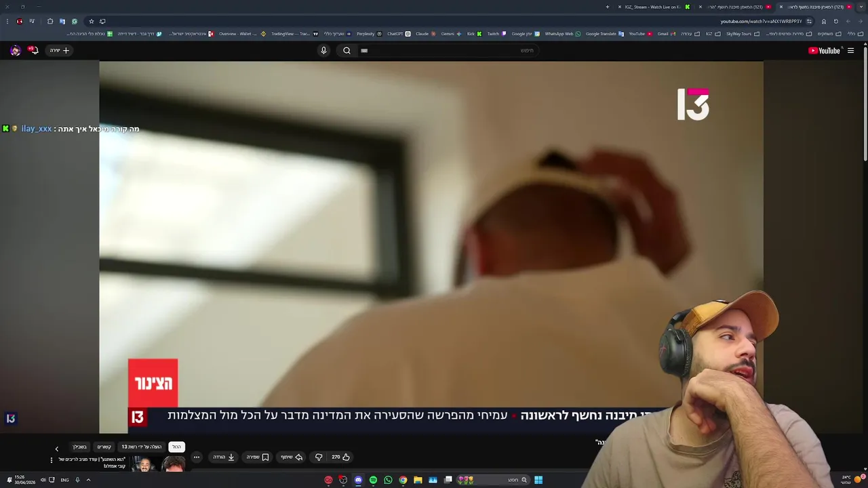
Task: Open the Perplexity bookmark
Action: pyautogui.click(x=369, y=33)
